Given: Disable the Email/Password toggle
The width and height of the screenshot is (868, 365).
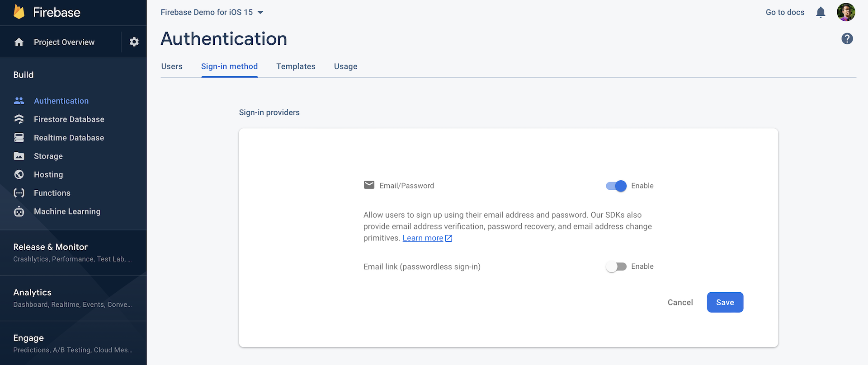Looking at the screenshot, I should click(x=616, y=186).
